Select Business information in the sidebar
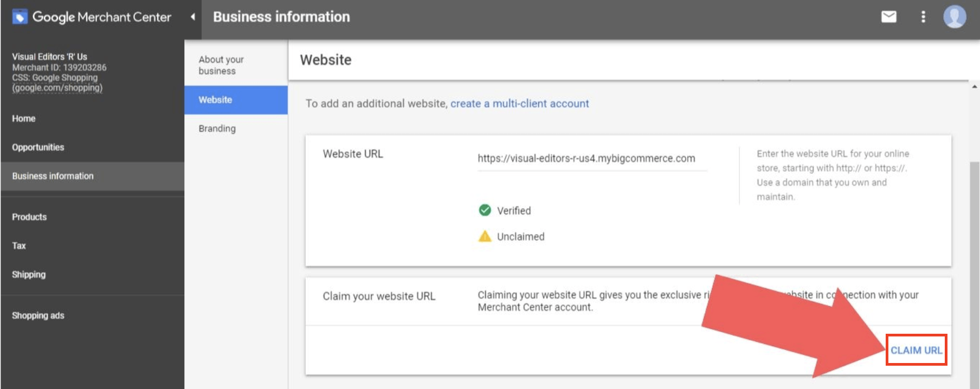 point(53,176)
